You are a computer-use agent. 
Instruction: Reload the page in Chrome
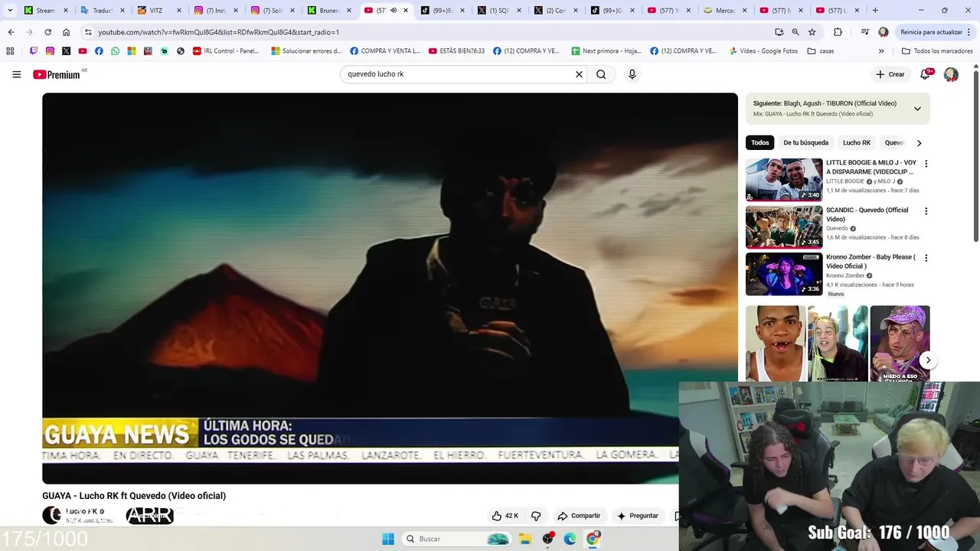click(x=47, y=32)
